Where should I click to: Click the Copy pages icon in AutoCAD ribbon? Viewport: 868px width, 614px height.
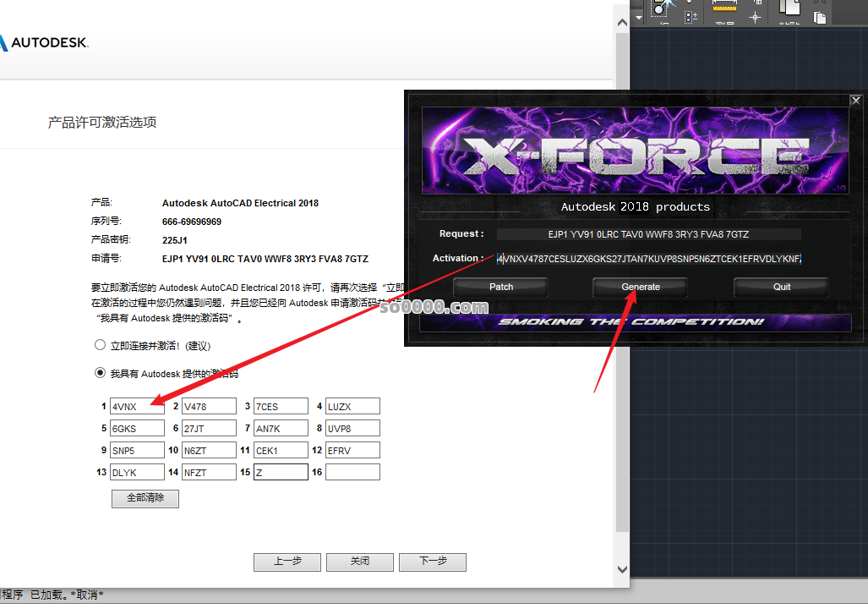point(820,18)
